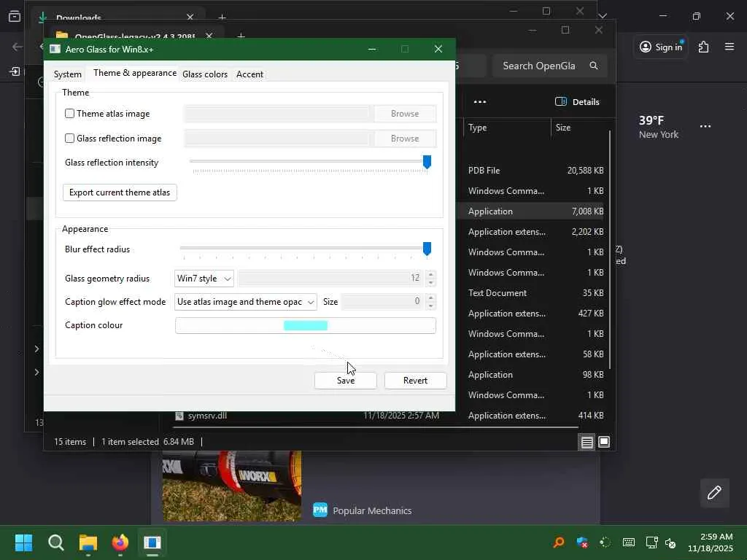The image size is (747, 560).
Task: Add a new Explorer tab
Action: coord(241,36)
